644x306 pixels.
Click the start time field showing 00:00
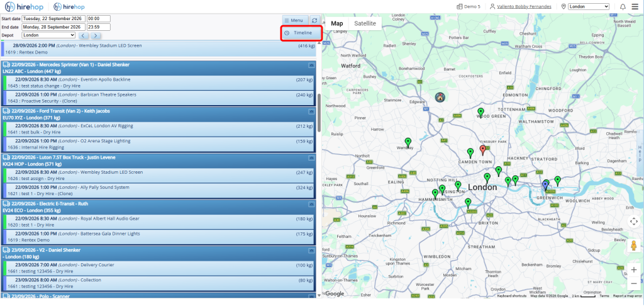tap(99, 18)
